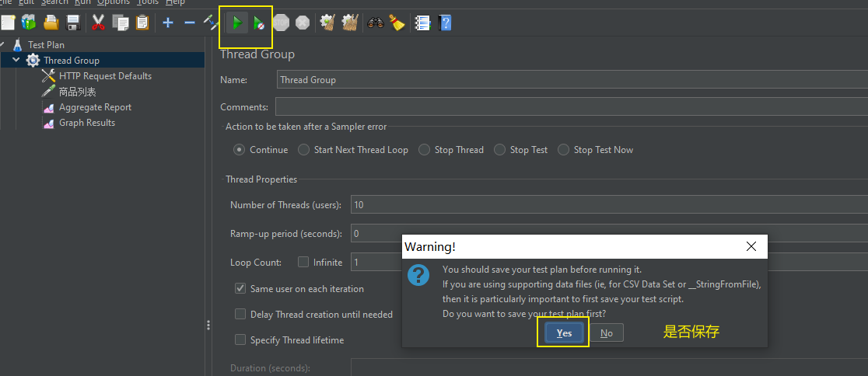Select the Test Plan node
868x376 pixels.
46,45
